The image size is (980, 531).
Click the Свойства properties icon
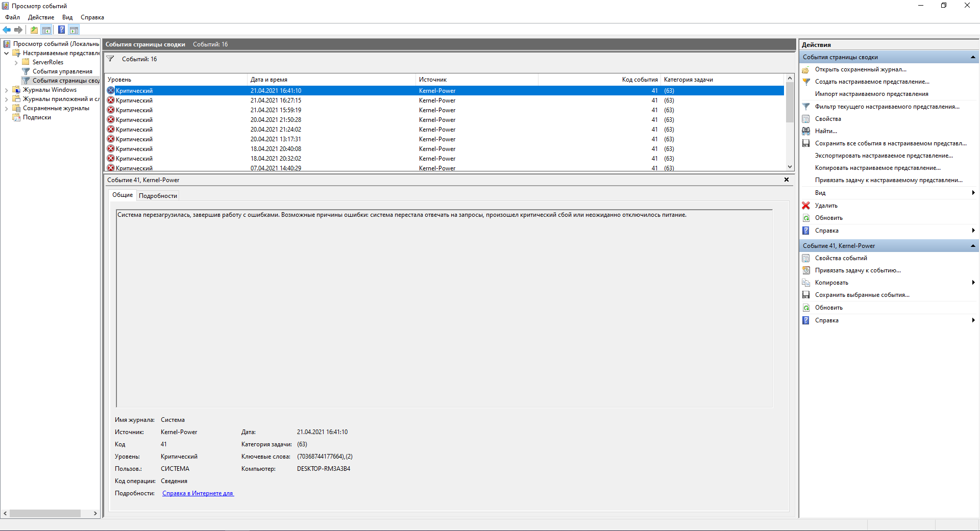point(806,119)
